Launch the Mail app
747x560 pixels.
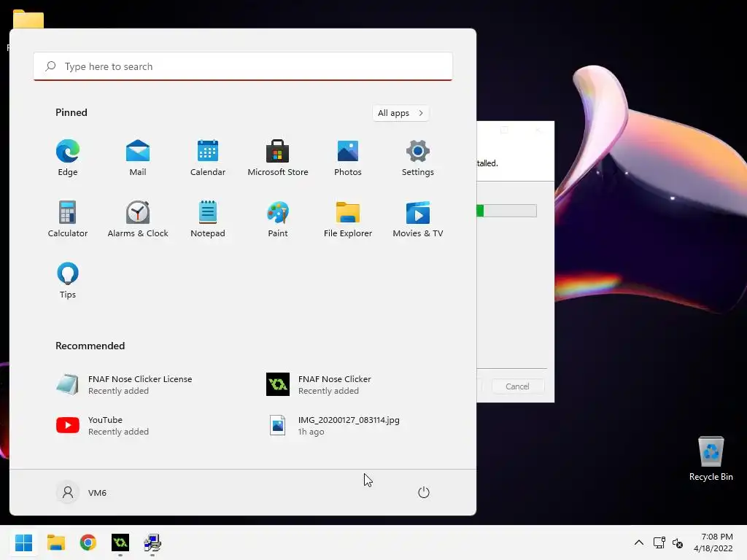(x=138, y=157)
